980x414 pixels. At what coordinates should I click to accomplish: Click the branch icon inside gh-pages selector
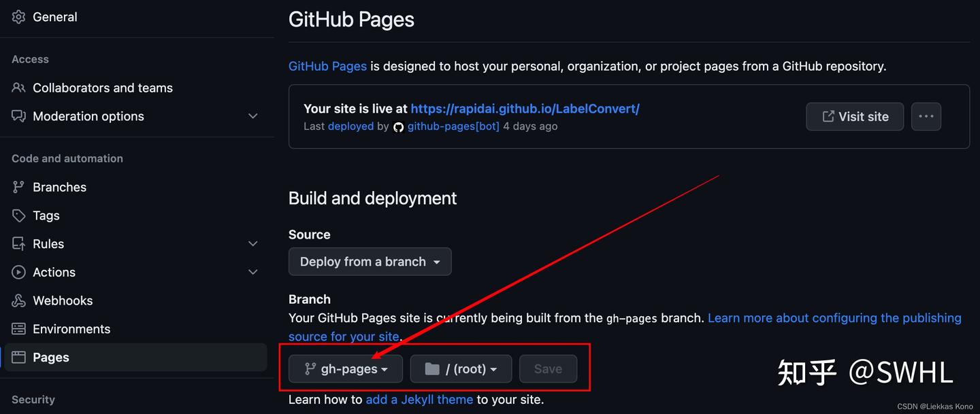click(312, 368)
